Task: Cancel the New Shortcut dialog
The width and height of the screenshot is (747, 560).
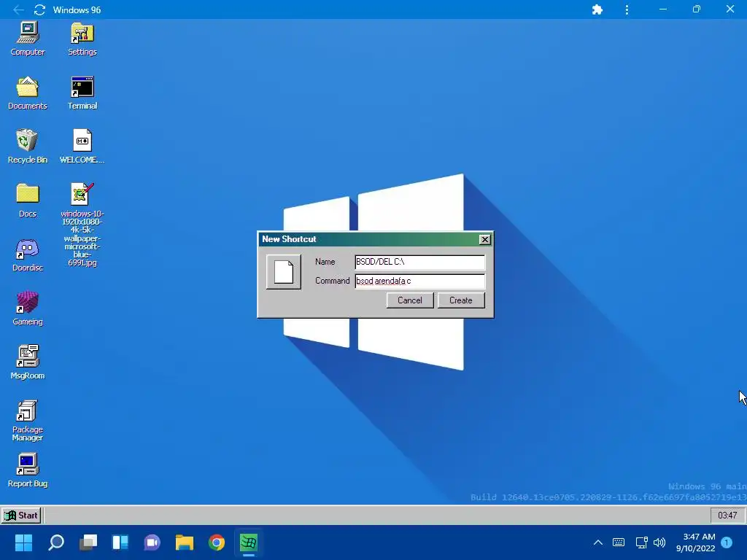Action: point(410,300)
